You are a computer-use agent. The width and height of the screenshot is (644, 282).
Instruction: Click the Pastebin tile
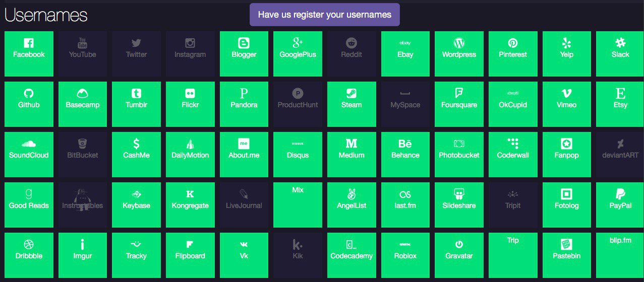pos(567,255)
